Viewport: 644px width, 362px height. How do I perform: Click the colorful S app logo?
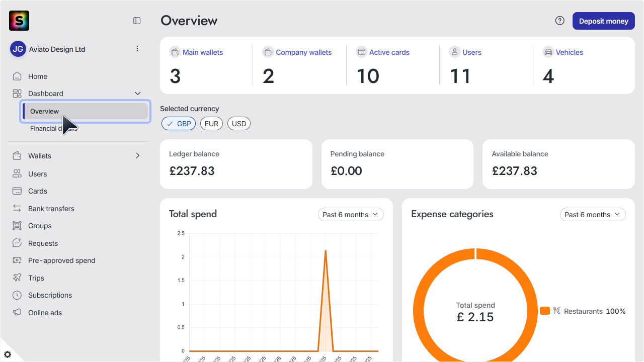(x=19, y=21)
